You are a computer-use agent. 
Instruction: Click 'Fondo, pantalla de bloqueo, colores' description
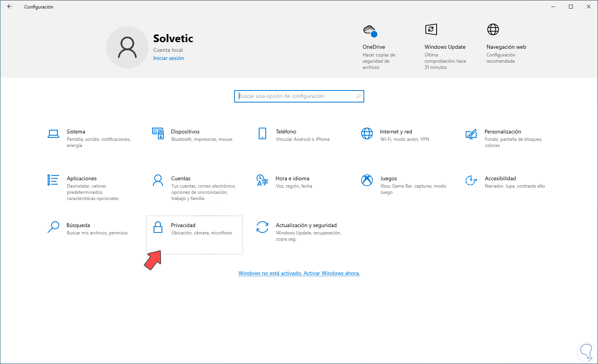(x=514, y=142)
